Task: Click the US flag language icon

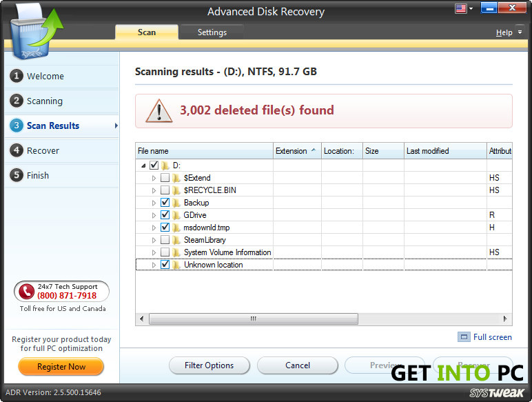Action: (x=461, y=8)
